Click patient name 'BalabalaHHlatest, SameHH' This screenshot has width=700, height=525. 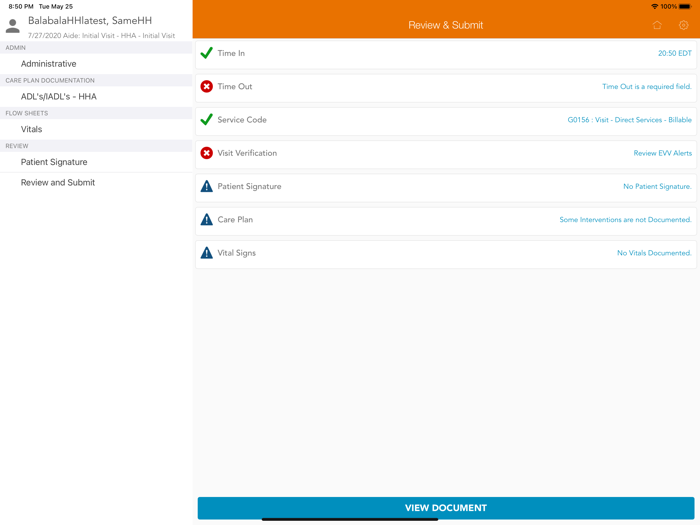[x=90, y=21]
